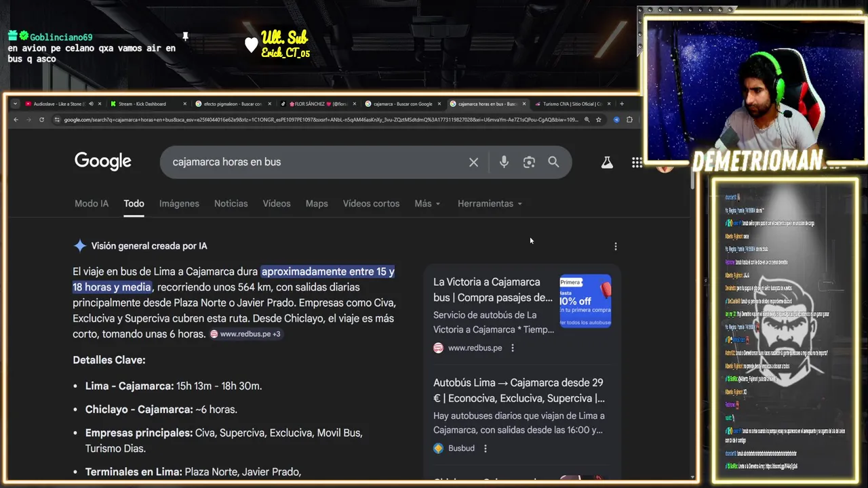Submit search with magnifying glass icon

click(553, 162)
